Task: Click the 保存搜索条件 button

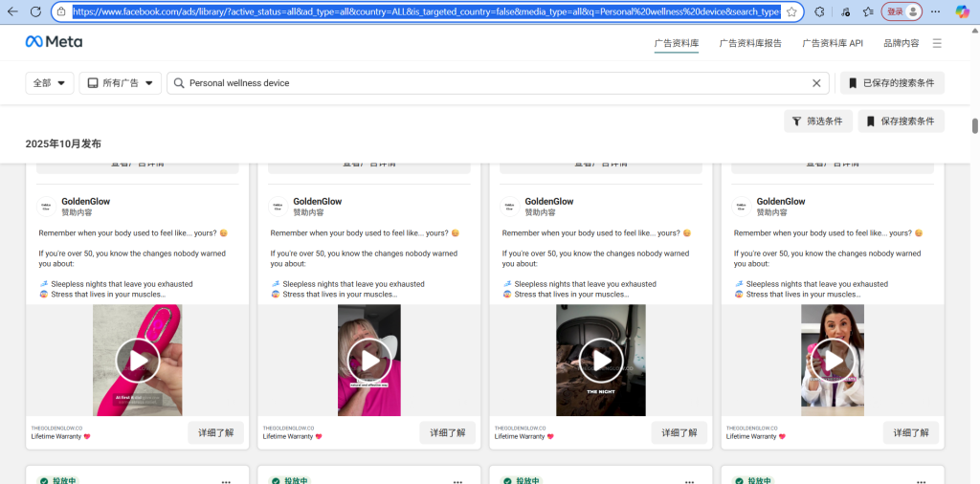Action: point(901,121)
